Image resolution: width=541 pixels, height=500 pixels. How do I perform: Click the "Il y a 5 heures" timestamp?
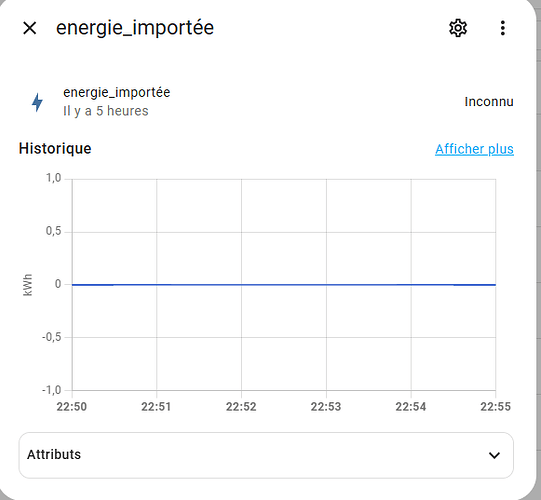106,111
